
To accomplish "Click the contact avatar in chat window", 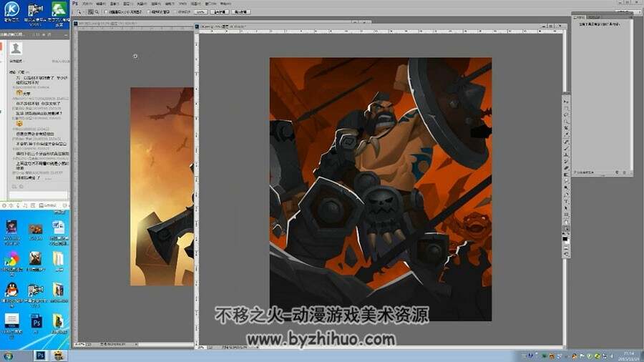I will (16, 49).
